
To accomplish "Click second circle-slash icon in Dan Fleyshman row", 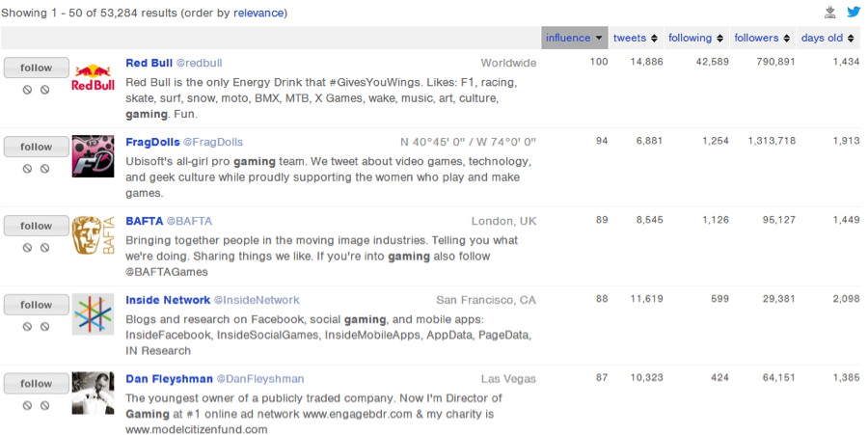I will 44,406.
